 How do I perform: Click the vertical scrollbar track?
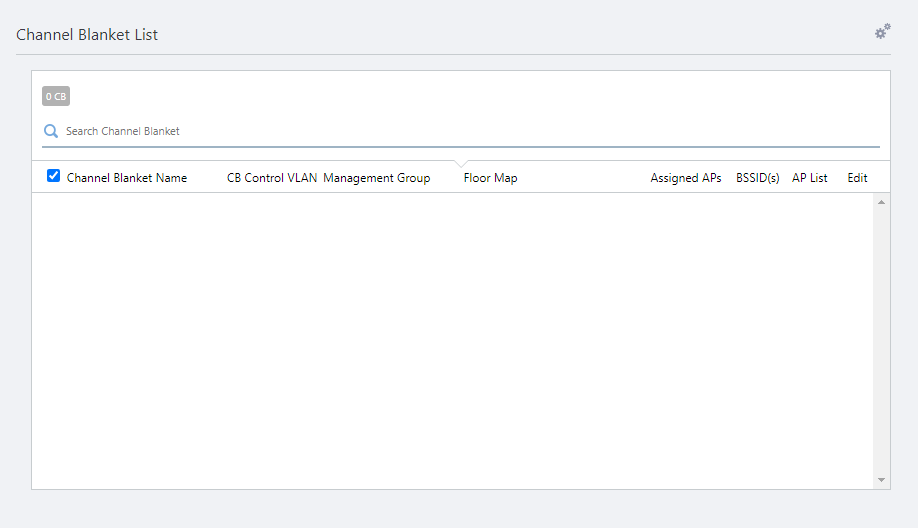point(881,340)
